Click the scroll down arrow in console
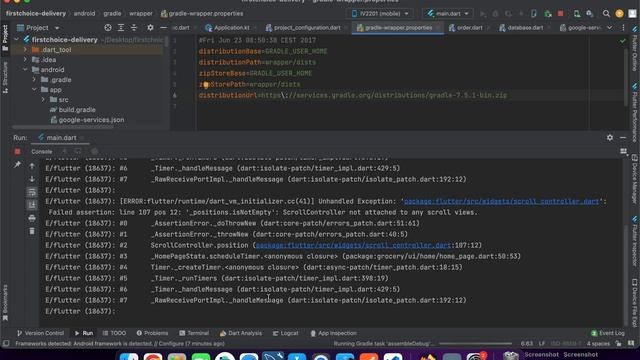This screenshot has width=640, height=360. (x=32, y=179)
